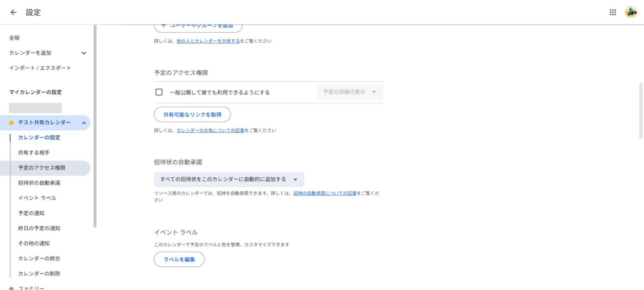Select 共有する相手 in sidebar
Image resolution: width=644 pixels, height=290 pixels.
34,153
